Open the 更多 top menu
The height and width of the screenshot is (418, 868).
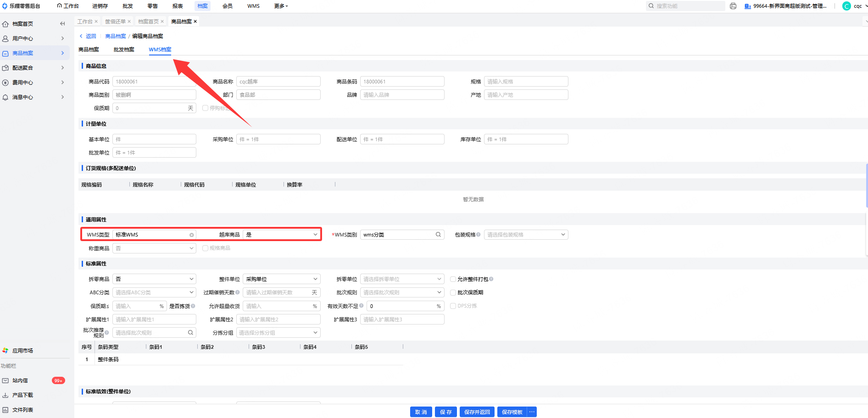pos(281,6)
